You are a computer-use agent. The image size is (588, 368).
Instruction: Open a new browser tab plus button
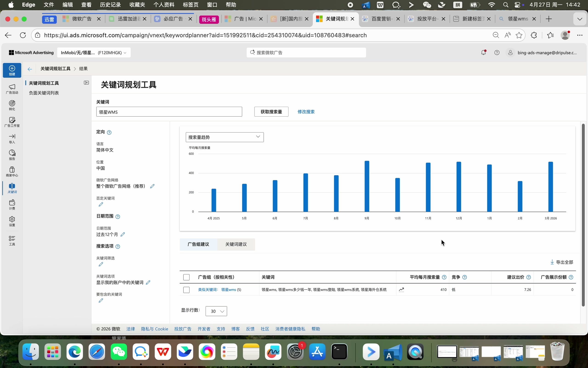(549, 19)
